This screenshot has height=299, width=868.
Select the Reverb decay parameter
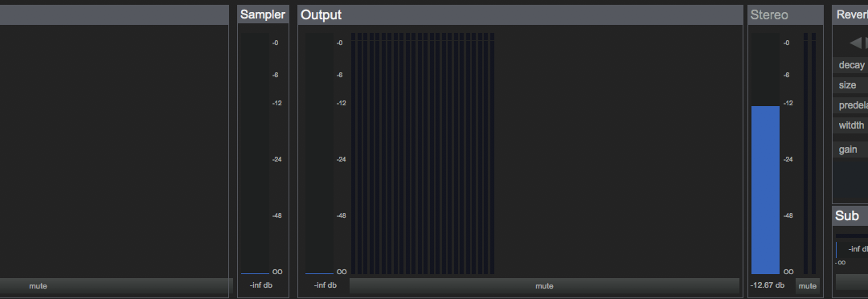pos(851,65)
